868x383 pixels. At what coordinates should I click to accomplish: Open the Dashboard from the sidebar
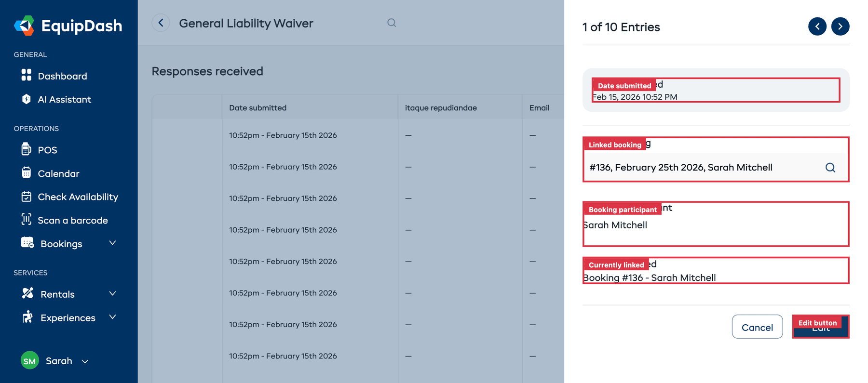click(x=62, y=76)
